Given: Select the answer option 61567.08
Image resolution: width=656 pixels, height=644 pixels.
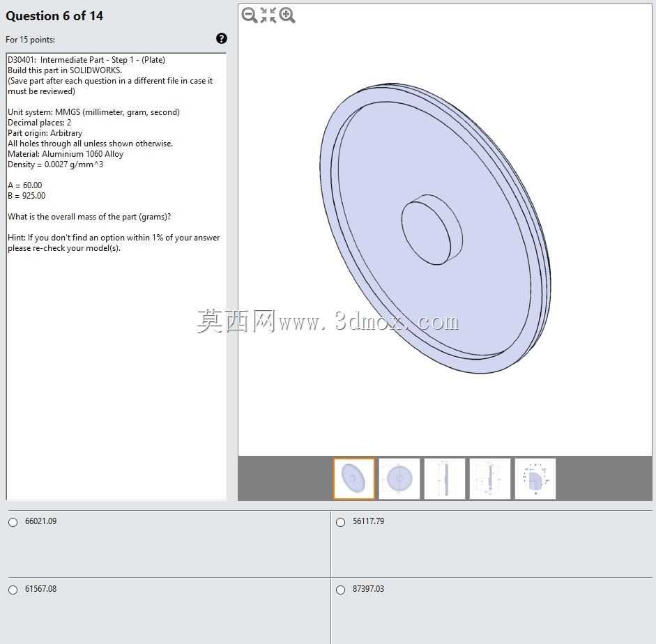Looking at the screenshot, I should [13, 590].
